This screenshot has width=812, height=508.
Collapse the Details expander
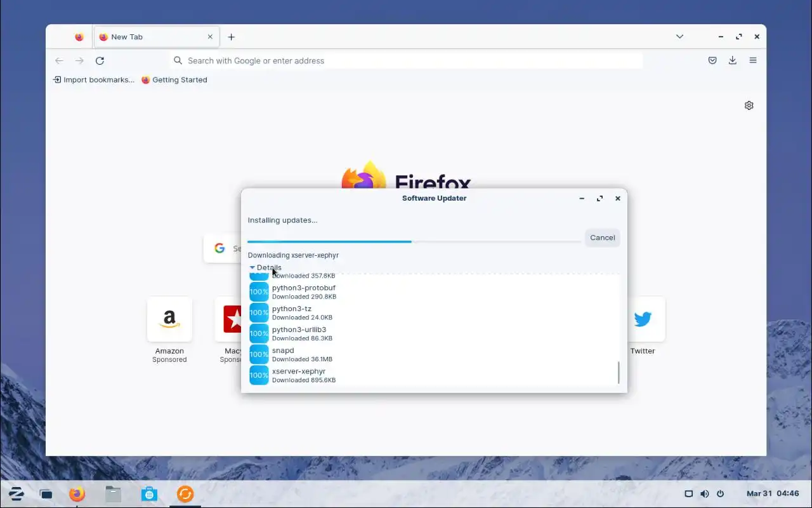click(x=265, y=267)
